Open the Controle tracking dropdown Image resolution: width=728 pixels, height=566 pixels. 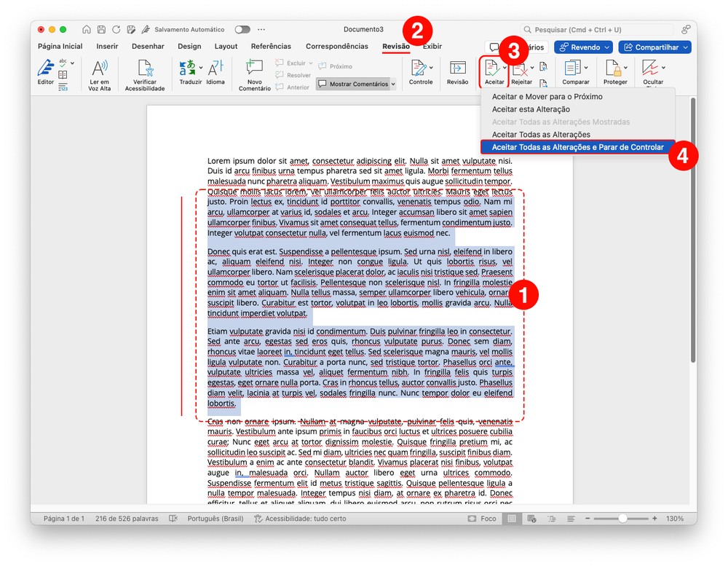[x=420, y=70]
